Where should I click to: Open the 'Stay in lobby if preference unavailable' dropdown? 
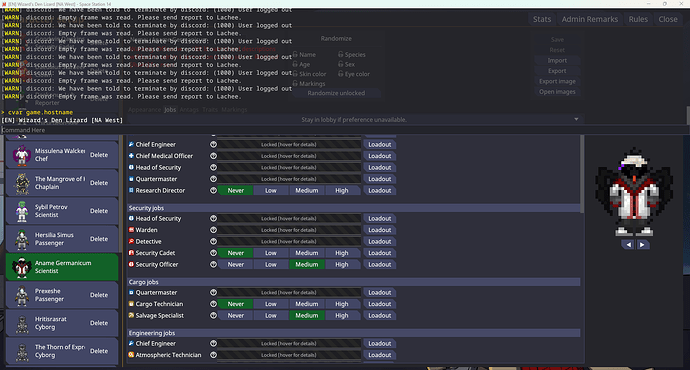tap(354, 119)
